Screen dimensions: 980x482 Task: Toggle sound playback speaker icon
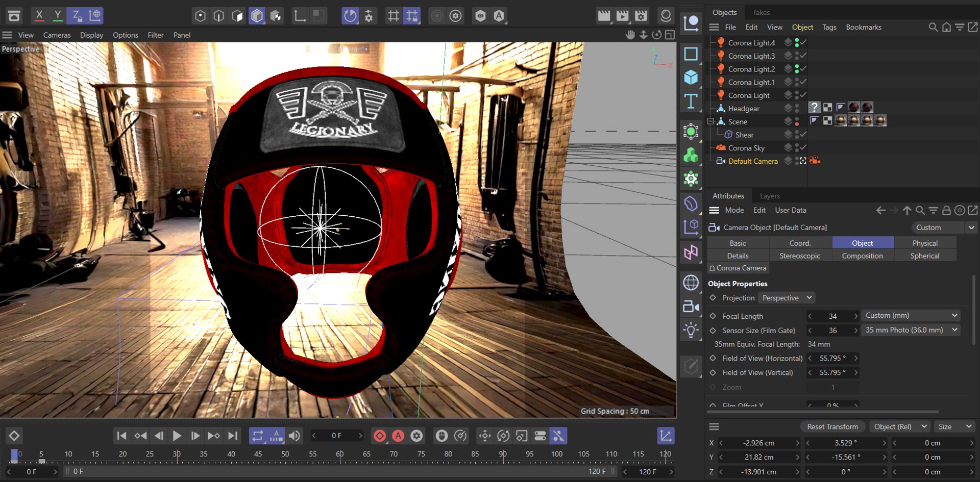click(295, 436)
